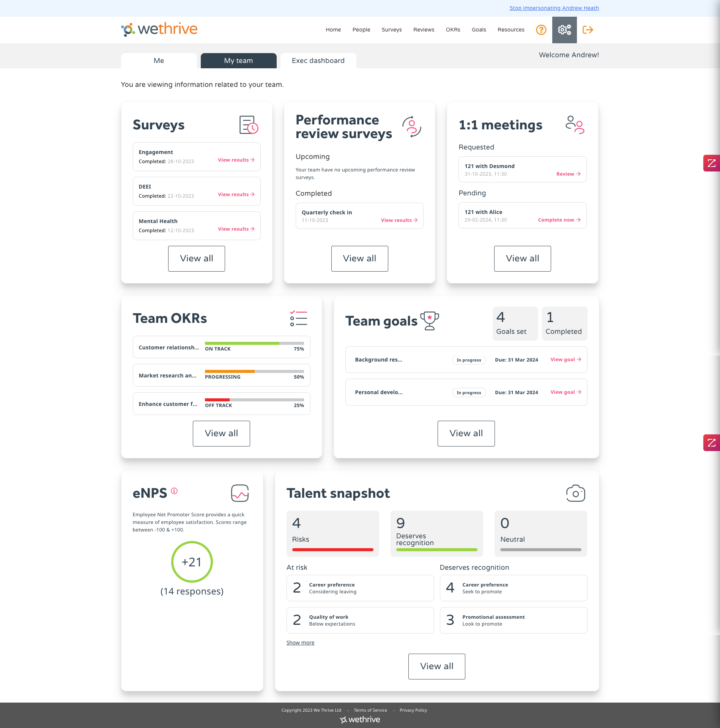Click the eNPS line-chart icon
The width and height of the screenshot is (720, 728).
point(240,494)
